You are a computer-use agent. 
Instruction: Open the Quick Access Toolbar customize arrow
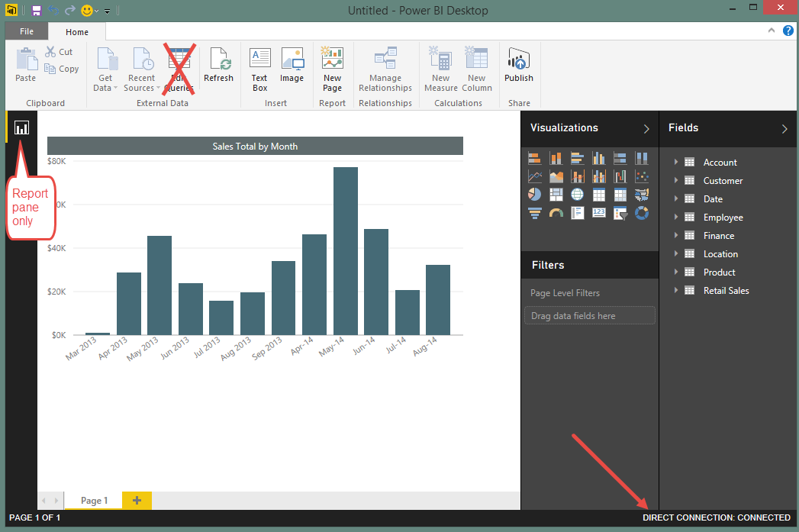click(107, 11)
